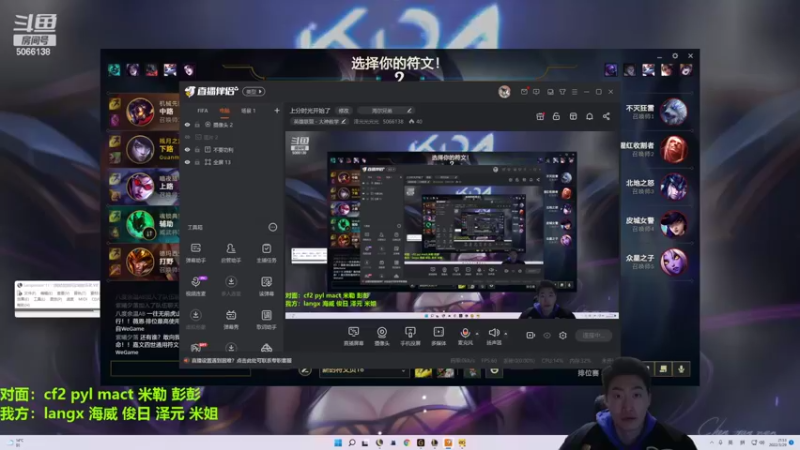Add a 直播屏幕 screen capture source
This screenshot has width=800, height=450.
pos(353,336)
